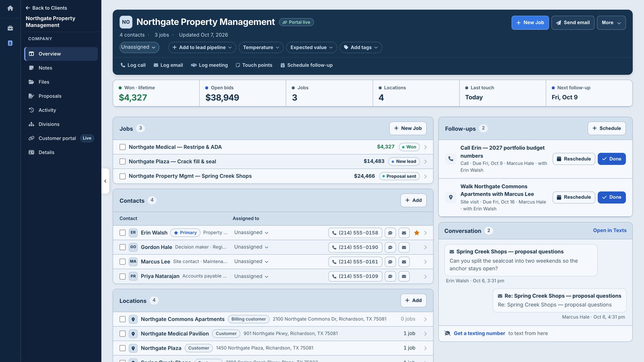Click map pin icon for Northgate Commons Apartments
The width and height of the screenshot is (644, 362).
pyautogui.click(x=133, y=319)
